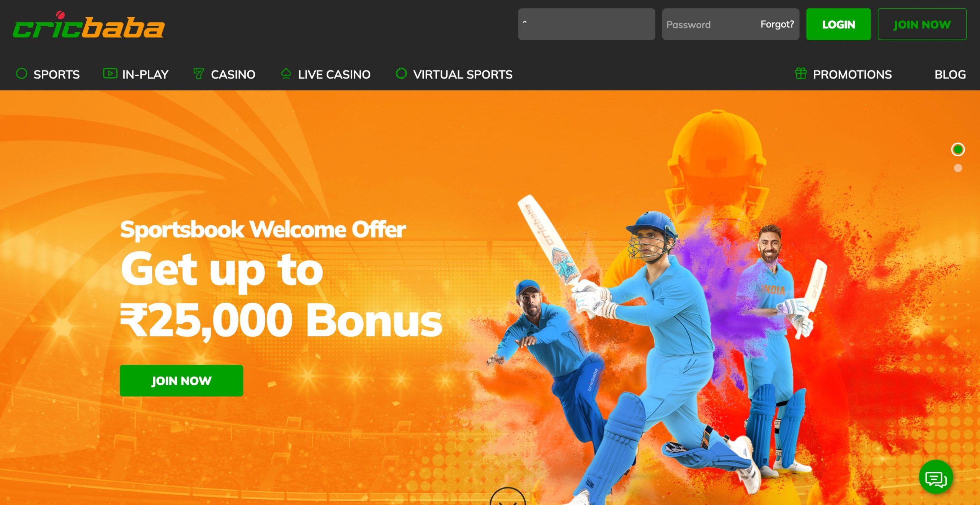Open the BLOG page
980x505 pixels.
tap(950, 74)
